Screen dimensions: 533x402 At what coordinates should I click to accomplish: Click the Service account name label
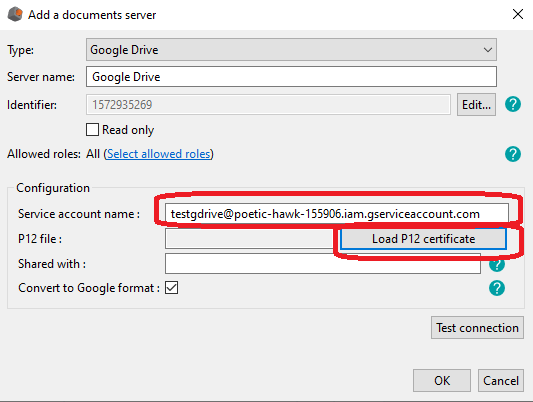pos(79,214)
